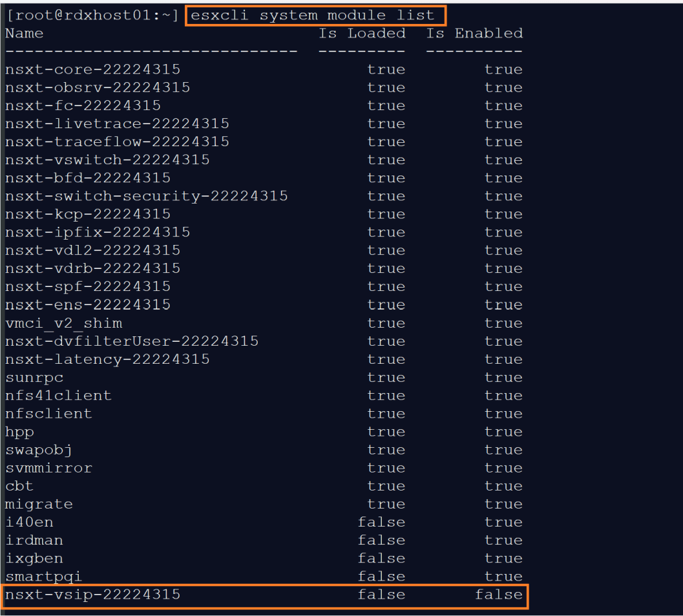Click the root@rdxhost01 shell prompt
Screen dimensions: 683x616
pos(92,15)
